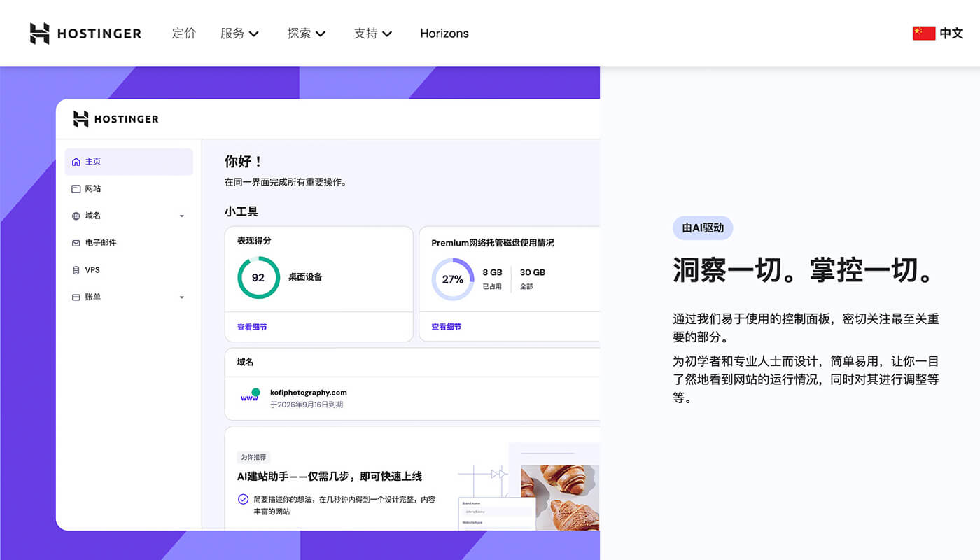Click the www domain icon for kofiphotography.com

pyautogui.click(x=250, y=396)
